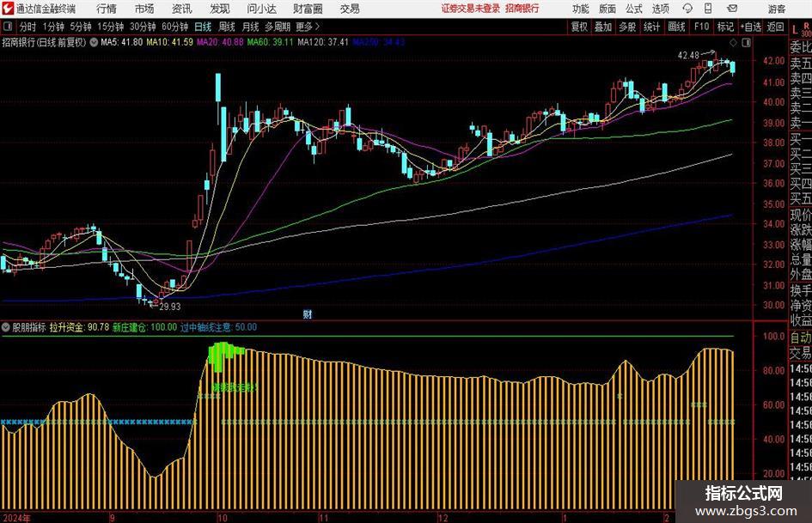
Task: Open the 股朋指标 indicator settings icon
Action: (x=6, y=326)
